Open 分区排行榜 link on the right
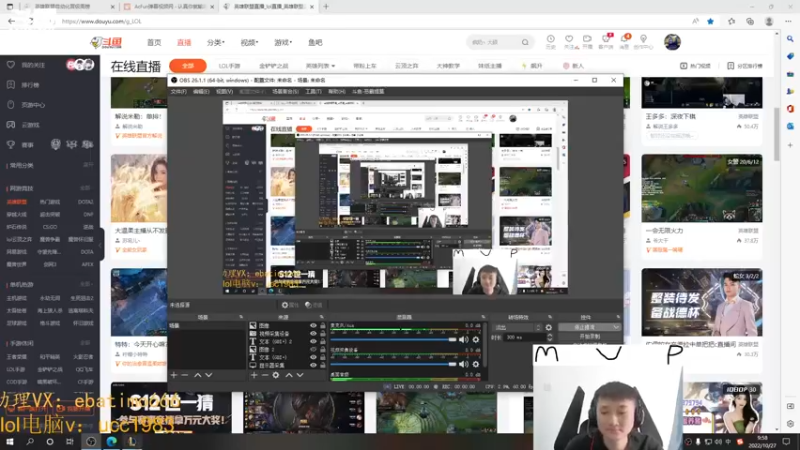The width and height of the screenshot is (800, 450). tap(745, 66)
